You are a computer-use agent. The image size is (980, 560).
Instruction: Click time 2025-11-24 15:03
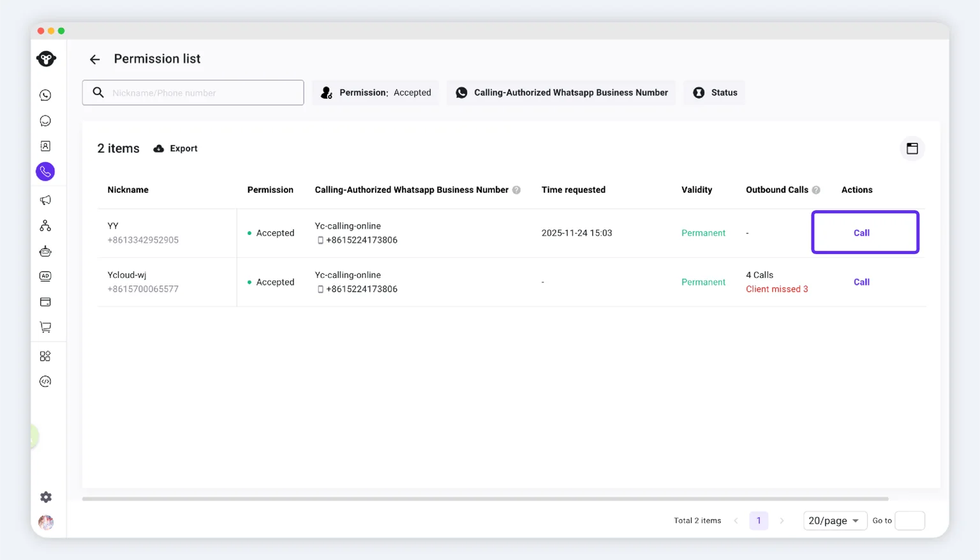(x=577, y=233)
